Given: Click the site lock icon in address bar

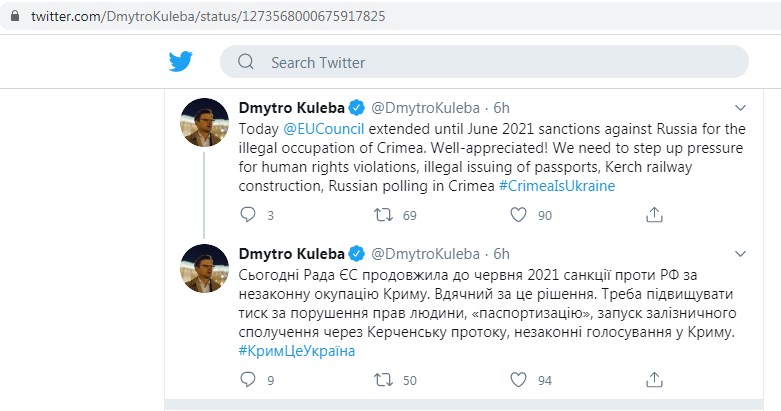Looking at the screenshot, I should click(x=10, y=17).
